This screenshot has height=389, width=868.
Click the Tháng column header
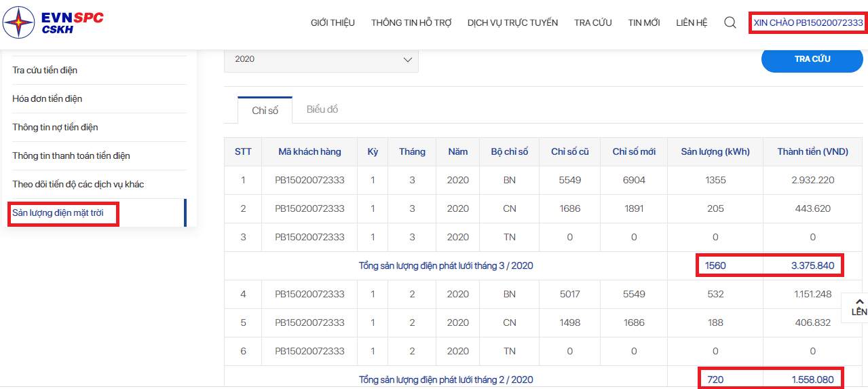[x=412, y=151]
